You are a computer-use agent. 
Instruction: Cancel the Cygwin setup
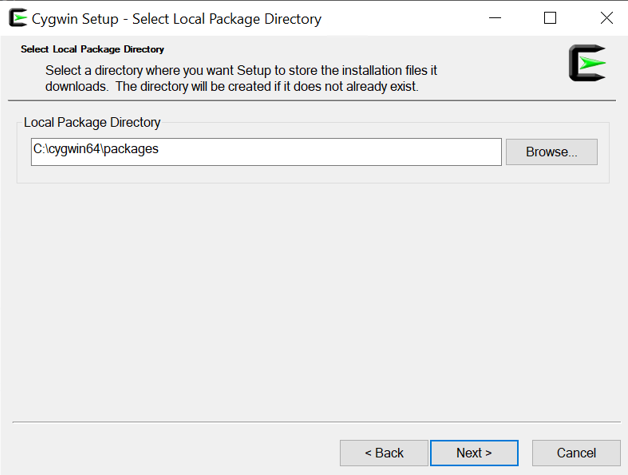pos(576,453)
